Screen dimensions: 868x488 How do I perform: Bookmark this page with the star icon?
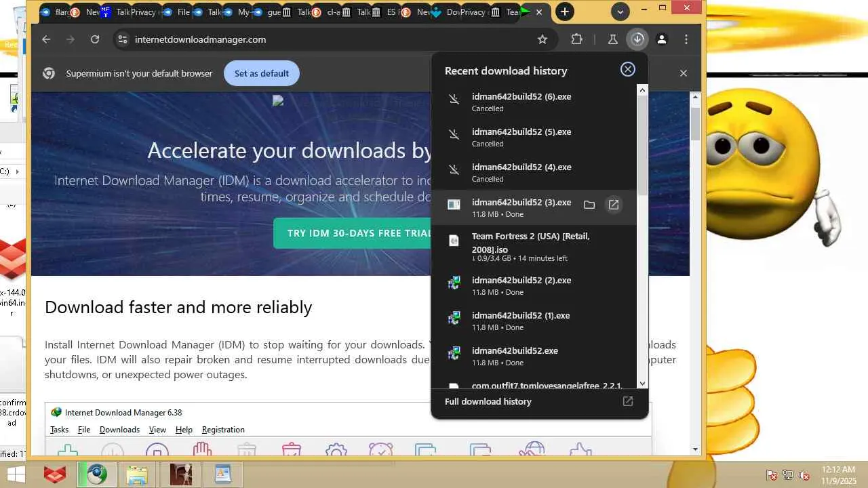pos(542,39)
